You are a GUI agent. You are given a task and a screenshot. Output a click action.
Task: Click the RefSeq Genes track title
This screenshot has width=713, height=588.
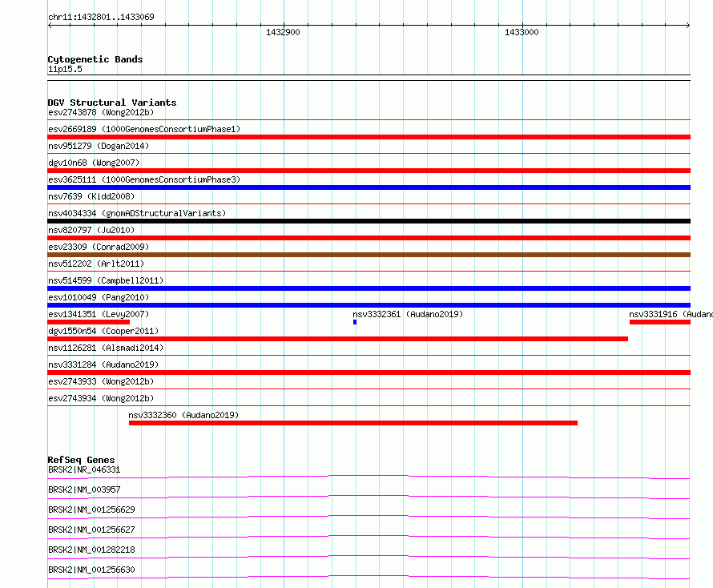[x=81, y=460]
